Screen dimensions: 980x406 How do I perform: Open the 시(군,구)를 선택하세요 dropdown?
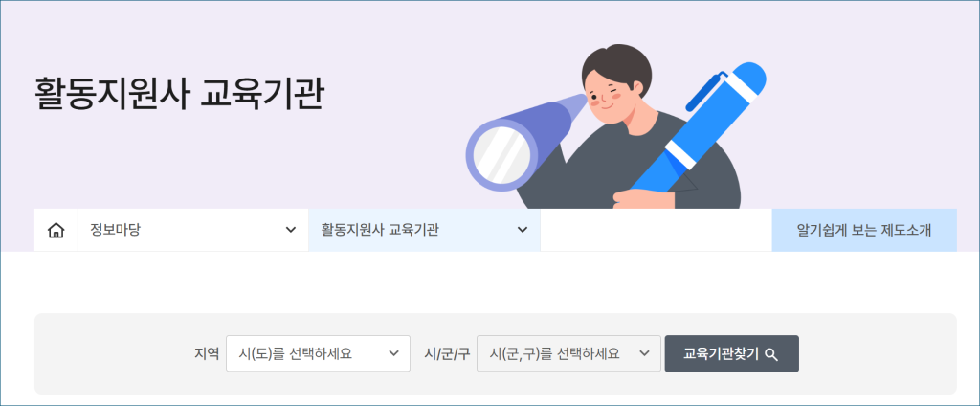pyautogui.click(x=568, y=353)
